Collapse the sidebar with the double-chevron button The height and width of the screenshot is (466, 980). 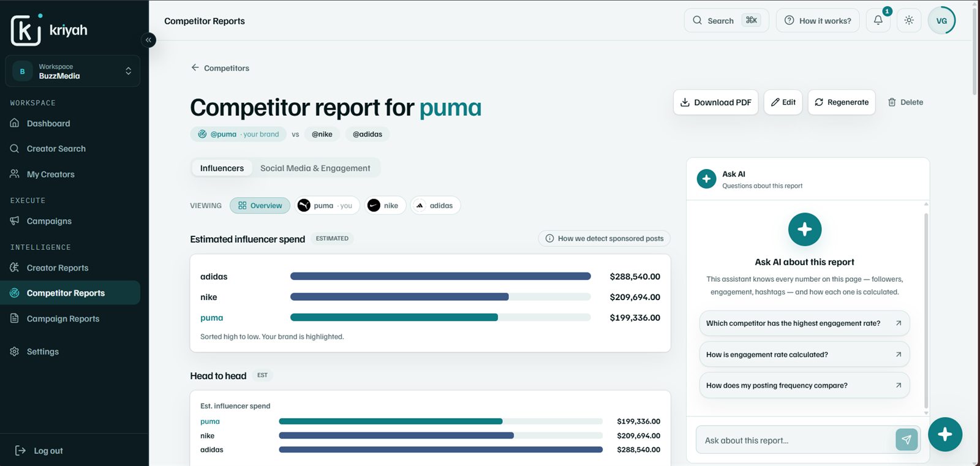point(148,40)
